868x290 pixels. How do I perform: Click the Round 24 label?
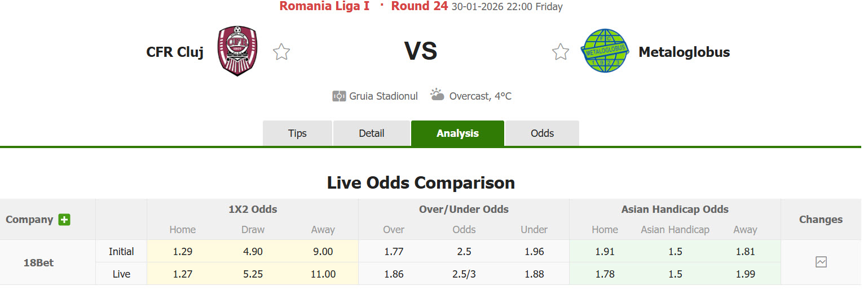point(419,6)
